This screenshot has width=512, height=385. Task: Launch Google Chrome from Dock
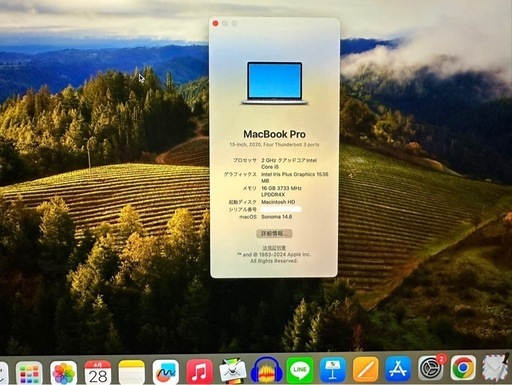click(x=463, y=368)
